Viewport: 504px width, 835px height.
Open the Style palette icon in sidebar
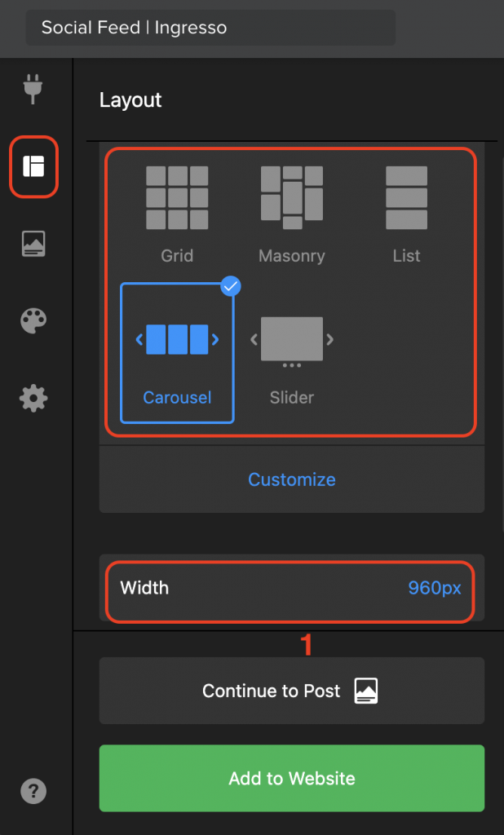pos(33,321)
